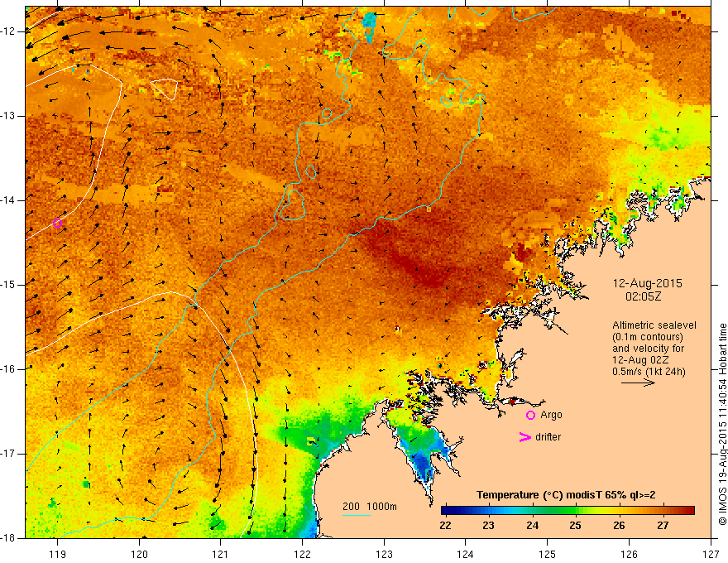Click '200 1000m' bathymetry label

(x=370, y=507)
